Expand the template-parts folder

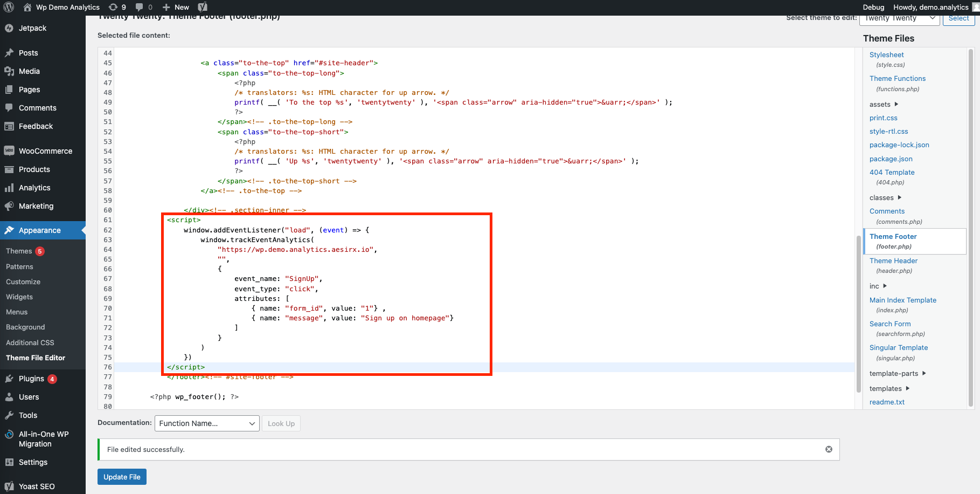click(x=897, y=373)
